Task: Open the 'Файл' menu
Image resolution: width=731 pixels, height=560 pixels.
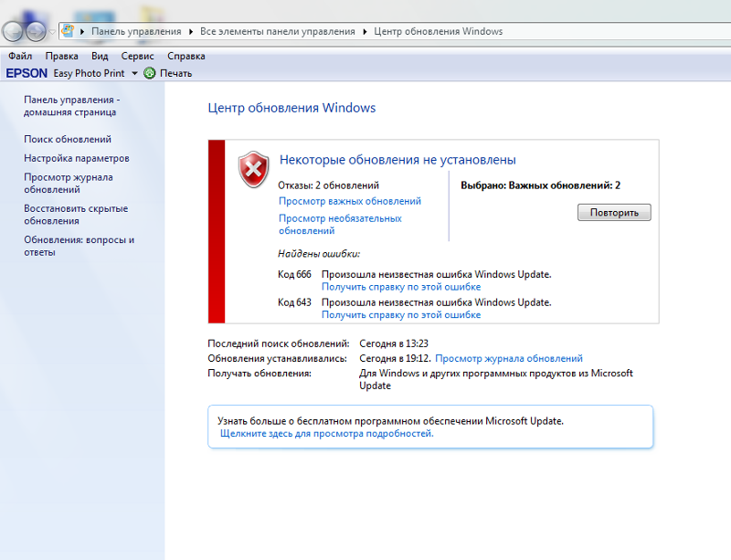Action: pos(20,56)
